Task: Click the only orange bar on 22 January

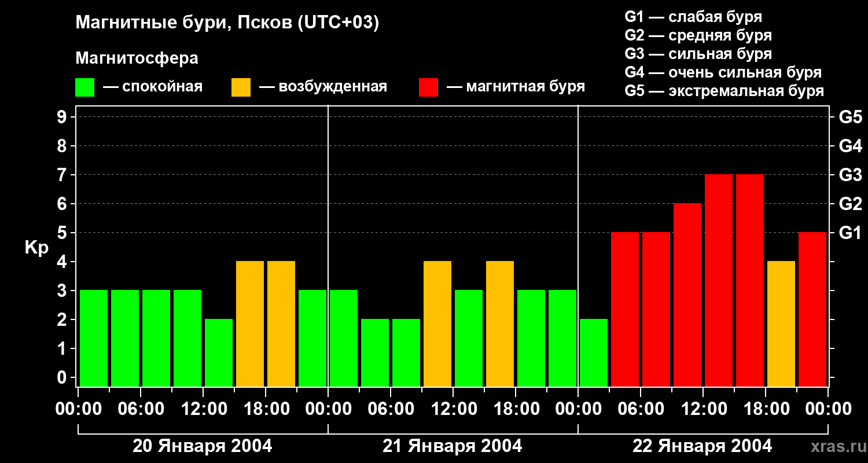Action: pos(781,324)
